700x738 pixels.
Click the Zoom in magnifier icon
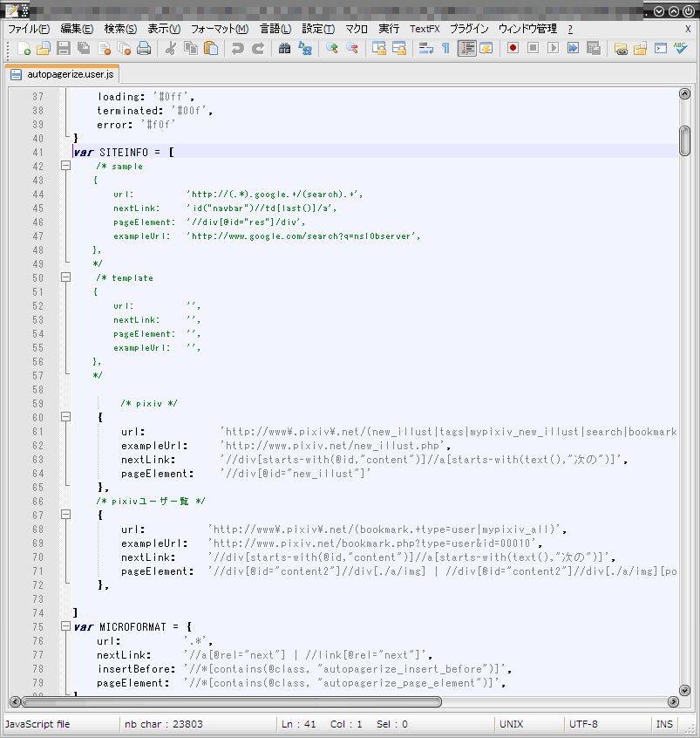pyautogui.click(x=332, y=49)
